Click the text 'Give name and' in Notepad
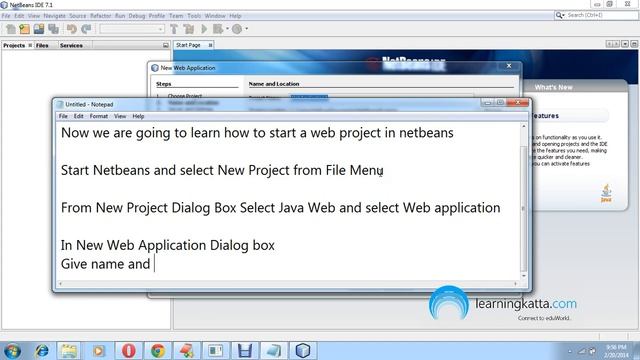Image resolution: width=640 pixels, height=360 pixels. tap(105, 264)
